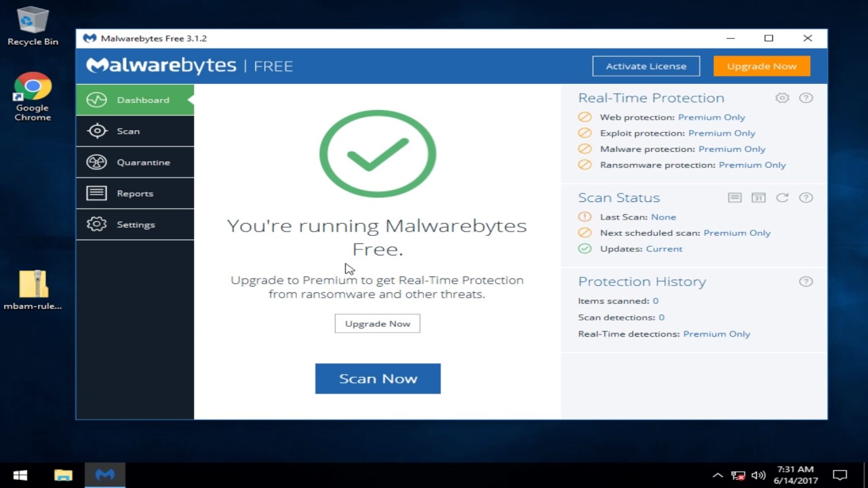Click orange Upgrade Now header button
This screenshot has width=868, height=488.
coord(762,66)
